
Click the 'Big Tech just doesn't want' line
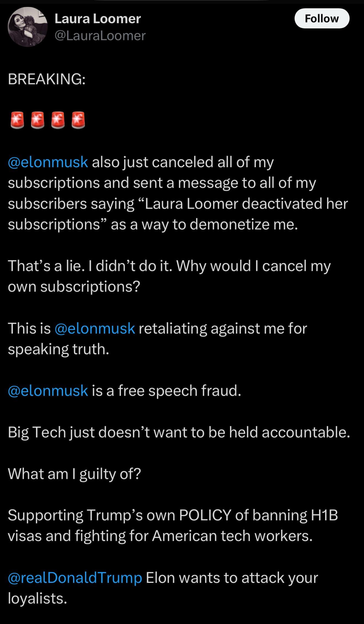point(179,432)
